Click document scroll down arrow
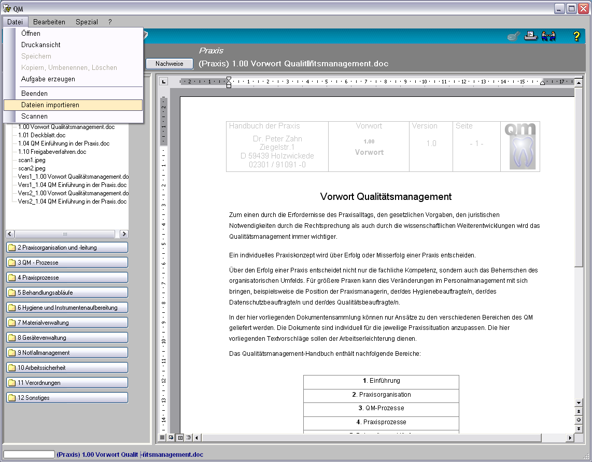Image resolution: width=592 pixels, height=462 pixels. pyautogui.click(x=578, y=403)
